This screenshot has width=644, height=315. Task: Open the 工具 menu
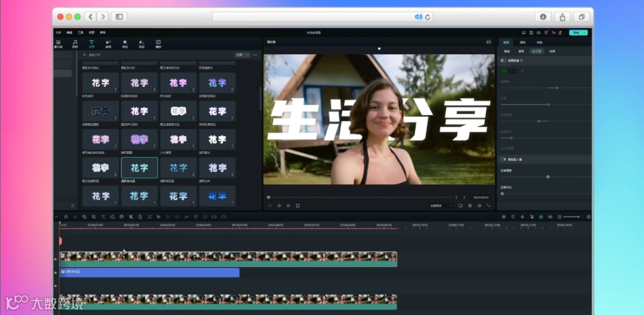click(80, 32)
